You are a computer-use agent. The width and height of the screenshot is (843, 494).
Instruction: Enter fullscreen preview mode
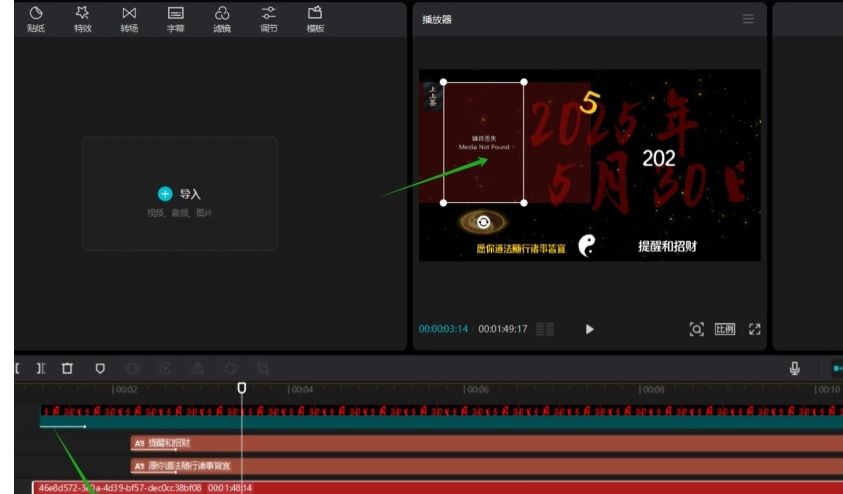tap(754, 329)
